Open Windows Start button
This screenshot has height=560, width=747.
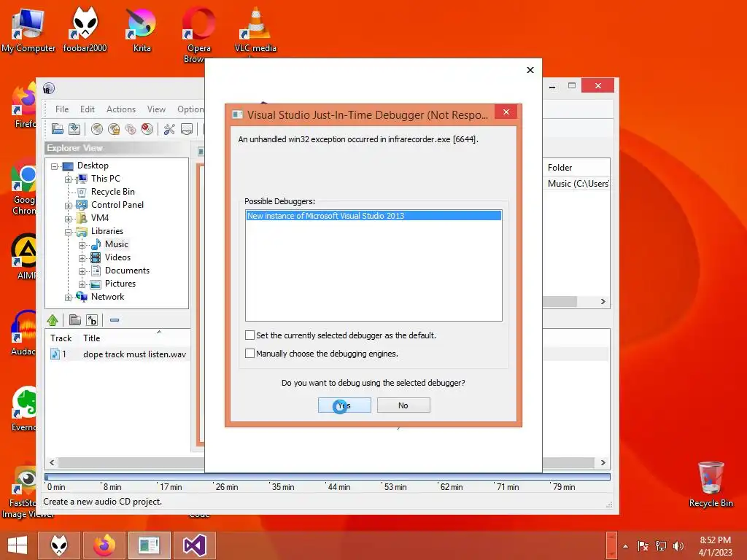point(18,545)
